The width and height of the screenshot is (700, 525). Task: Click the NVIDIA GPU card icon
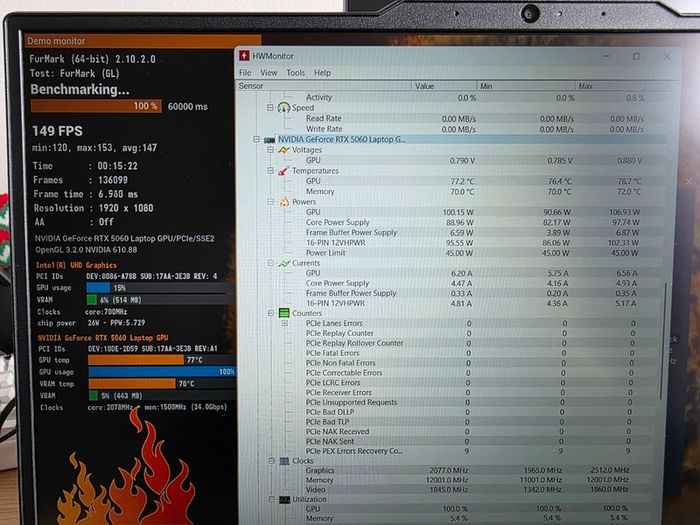pyautogui.click(x=269, y=140)
